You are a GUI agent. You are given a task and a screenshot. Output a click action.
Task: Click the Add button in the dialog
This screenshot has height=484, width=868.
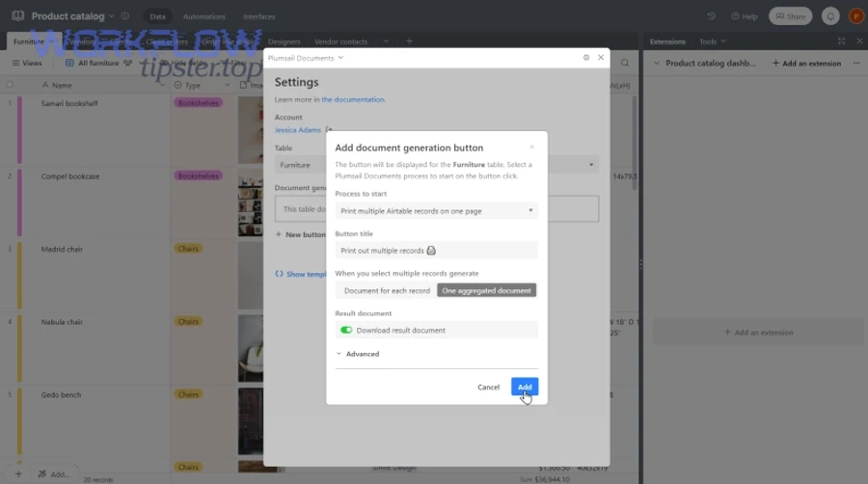click(525, 387)
